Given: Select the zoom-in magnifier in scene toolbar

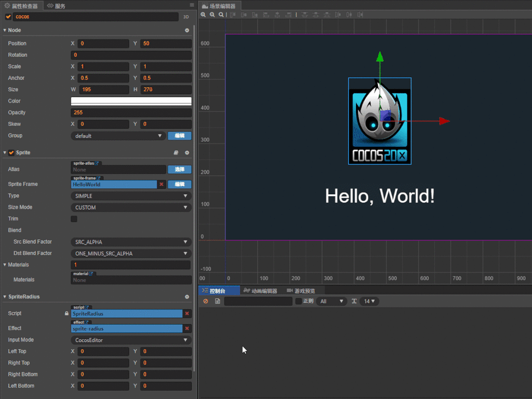Looking at the screenshot, I should (203, 14).
